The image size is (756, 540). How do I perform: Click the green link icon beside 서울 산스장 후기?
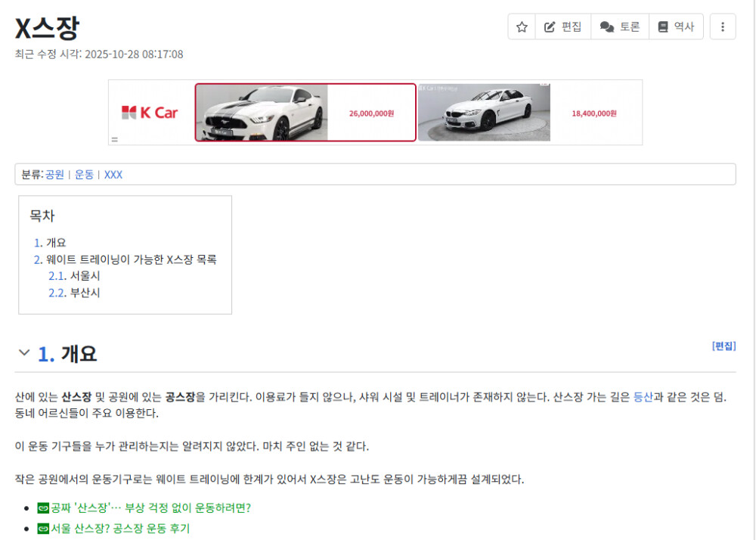click(43, 529)
